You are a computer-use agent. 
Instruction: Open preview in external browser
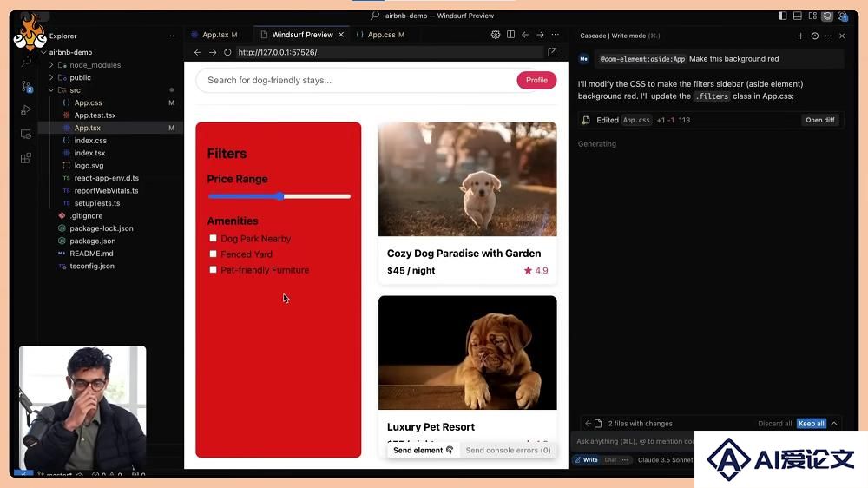(552, 52)
